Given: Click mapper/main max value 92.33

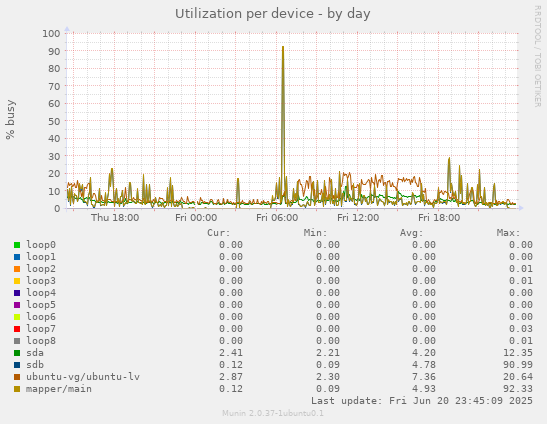Looking at the screenshot, I should pyautogui.click(x=518, y=389).
